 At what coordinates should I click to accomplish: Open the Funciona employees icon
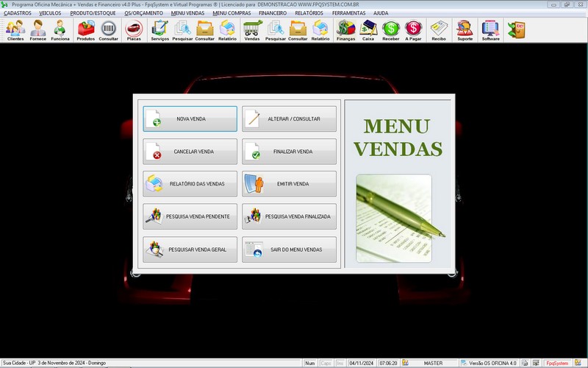click(60, 30)
